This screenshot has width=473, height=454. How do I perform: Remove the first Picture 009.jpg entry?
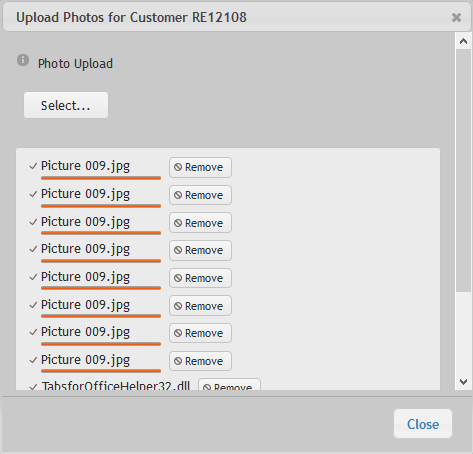pyautogui.click(x=200, y=167)
